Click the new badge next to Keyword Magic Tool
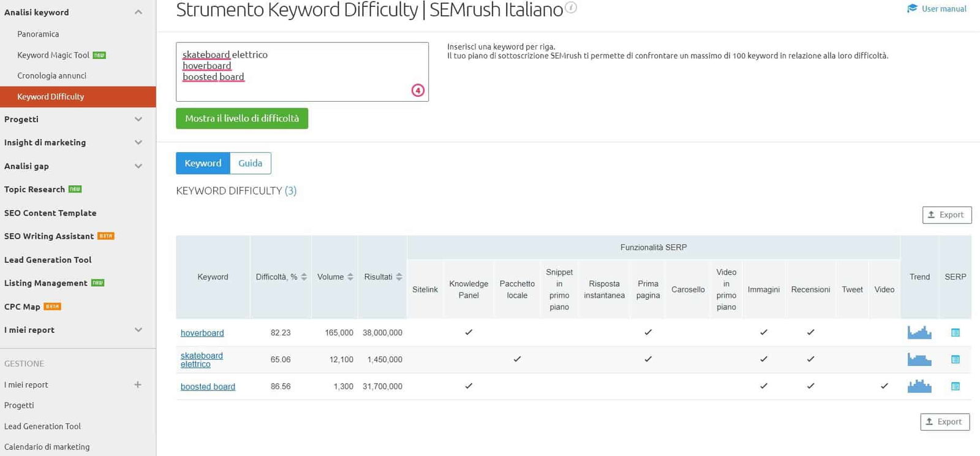 99,55
